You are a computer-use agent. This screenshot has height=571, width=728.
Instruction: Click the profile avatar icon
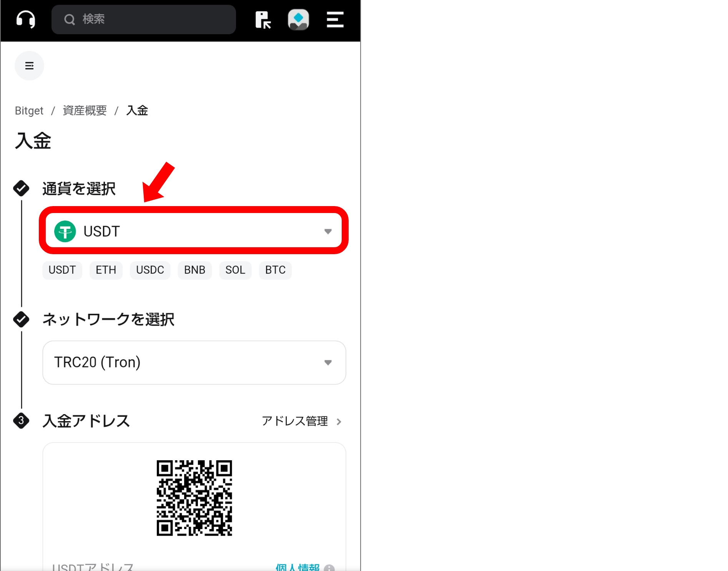tap(299, 20)
